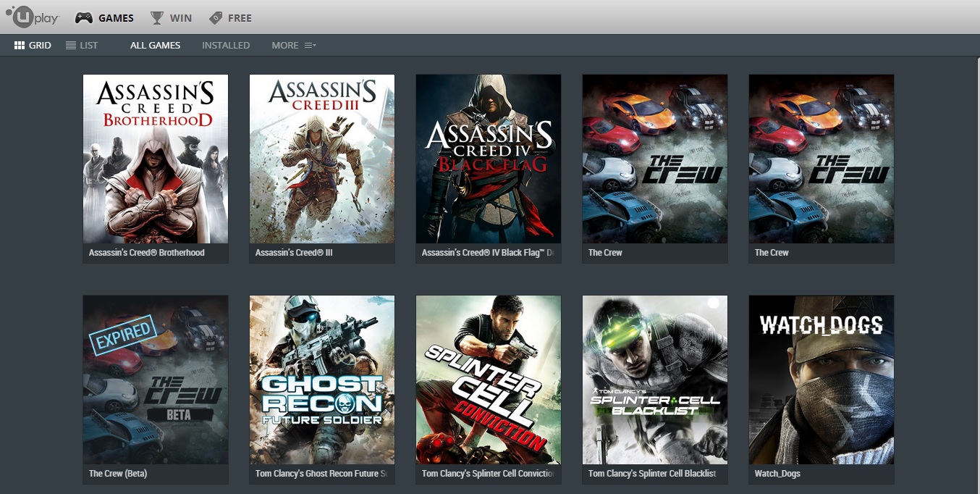Click the grid view icon
This screenshot has width=980, height=494.
(20, 45)
